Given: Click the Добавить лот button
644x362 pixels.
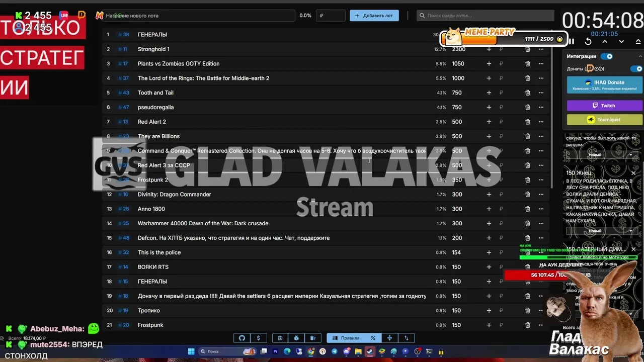Looking at the screenshot, I should coord(374,16).
